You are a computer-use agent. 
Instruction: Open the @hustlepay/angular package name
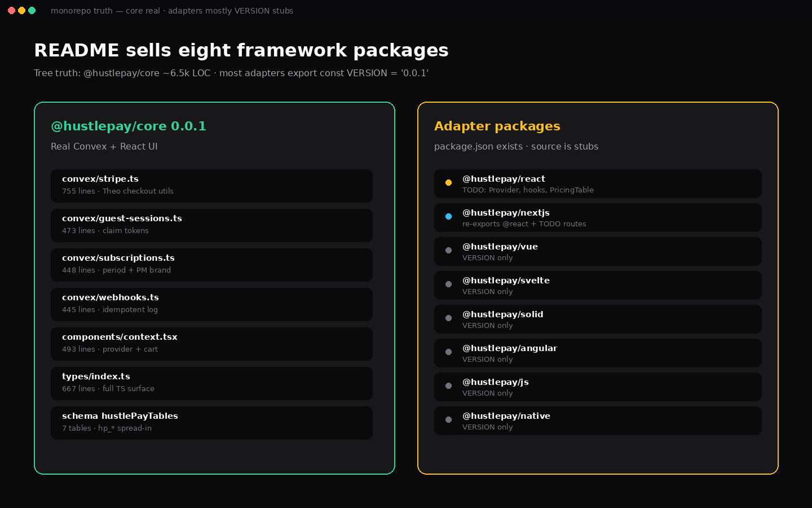[x=510, y=348]
